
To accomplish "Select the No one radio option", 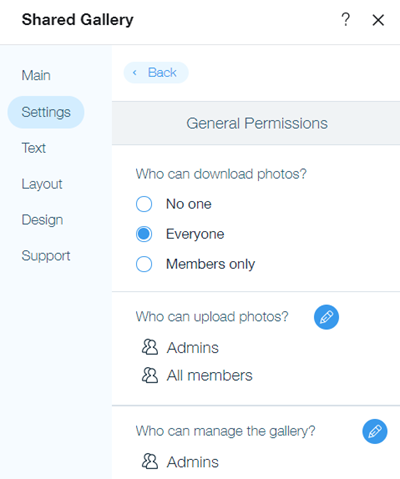I will [x=144, y=204].
